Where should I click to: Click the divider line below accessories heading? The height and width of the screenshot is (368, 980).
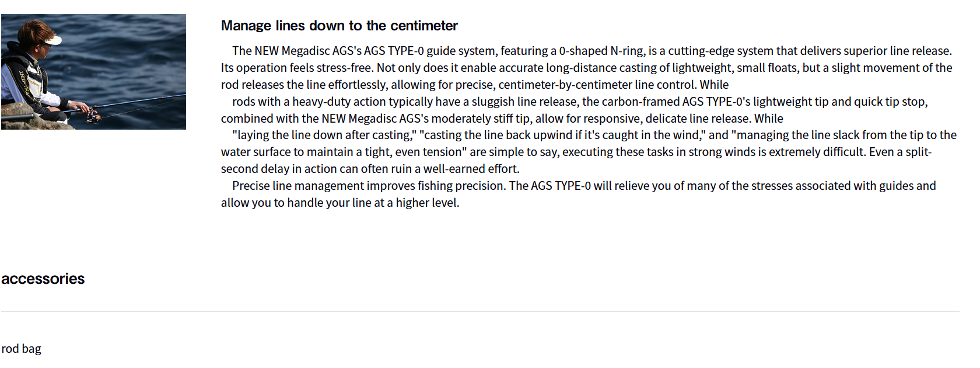(480, 311)
